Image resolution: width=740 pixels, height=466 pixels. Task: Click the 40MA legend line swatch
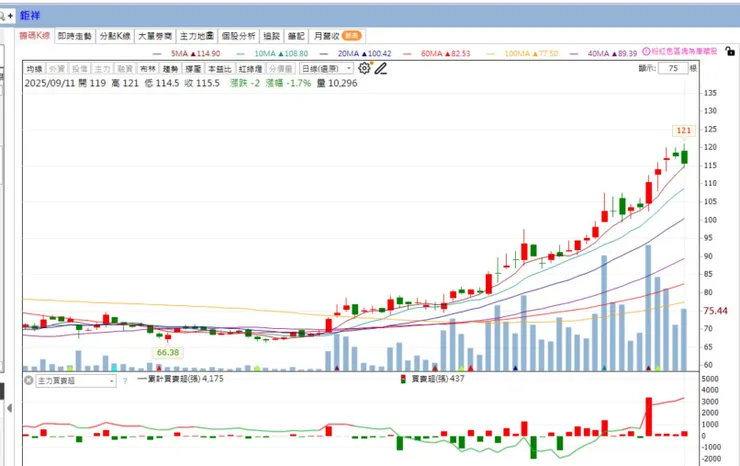click(x=574, y=54)
